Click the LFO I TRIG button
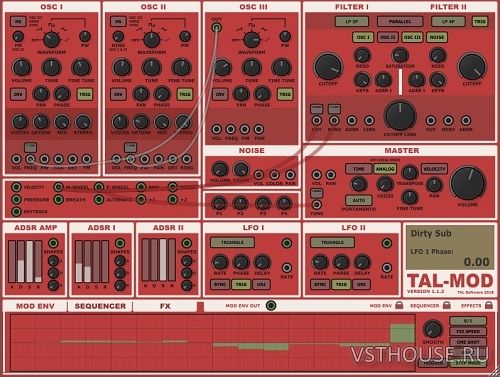Viewport: 500px width, 377px height. pos(241,284)
